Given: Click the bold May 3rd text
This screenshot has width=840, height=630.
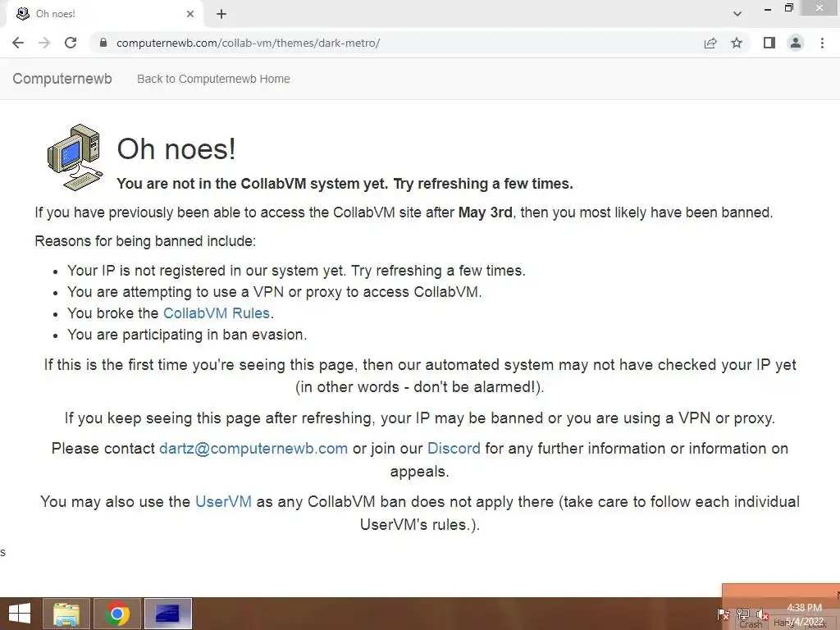Looking at the screenshot, I should click(486, 212).
